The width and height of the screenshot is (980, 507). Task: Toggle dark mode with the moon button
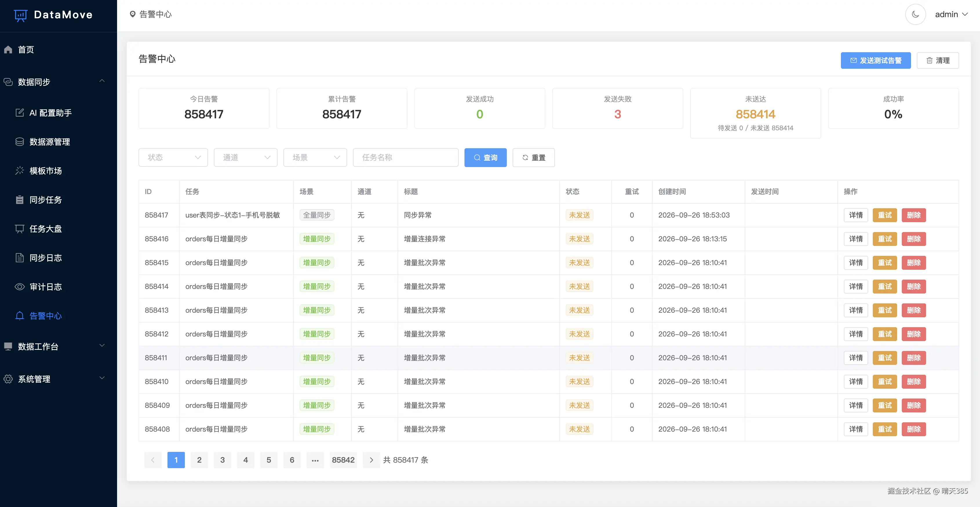pos(915,15)
